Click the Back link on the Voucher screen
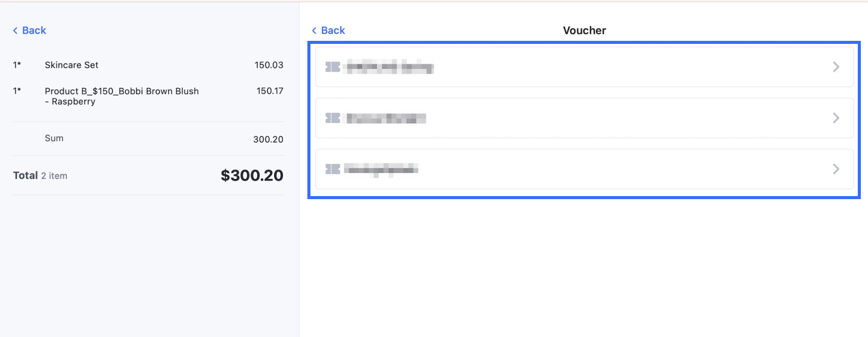Viewport: 868px width, 337px height. 329,30
